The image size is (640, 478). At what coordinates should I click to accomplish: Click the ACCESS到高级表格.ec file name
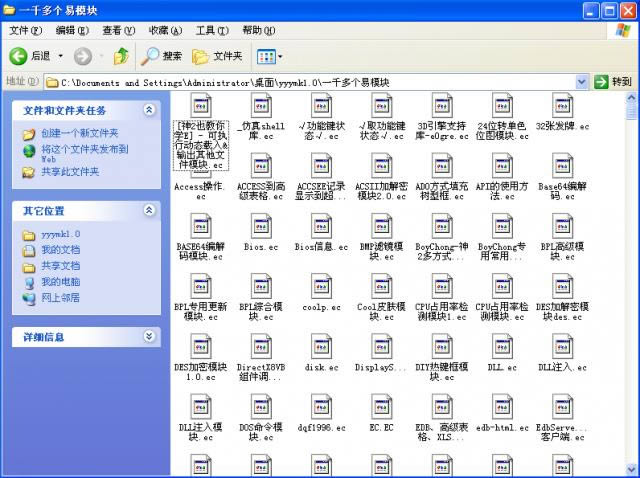coord(261,191)
